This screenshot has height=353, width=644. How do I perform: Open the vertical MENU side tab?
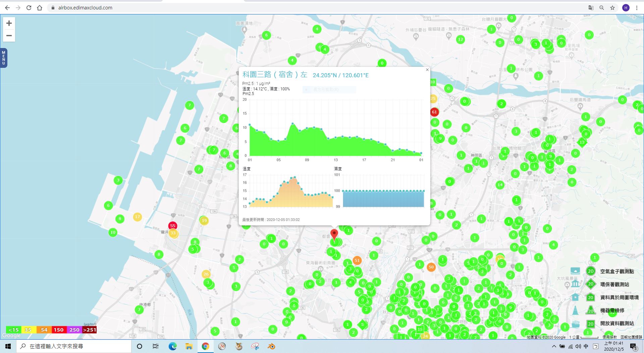tap(4, 58)
